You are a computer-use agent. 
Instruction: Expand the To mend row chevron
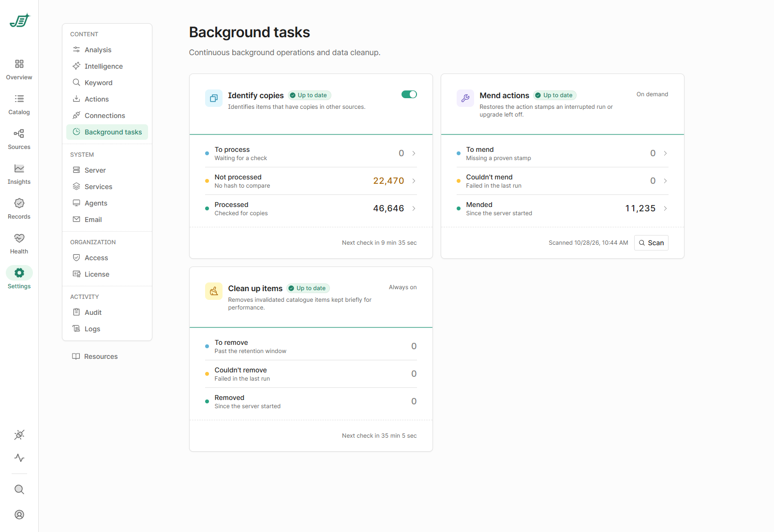coord(666,153)
